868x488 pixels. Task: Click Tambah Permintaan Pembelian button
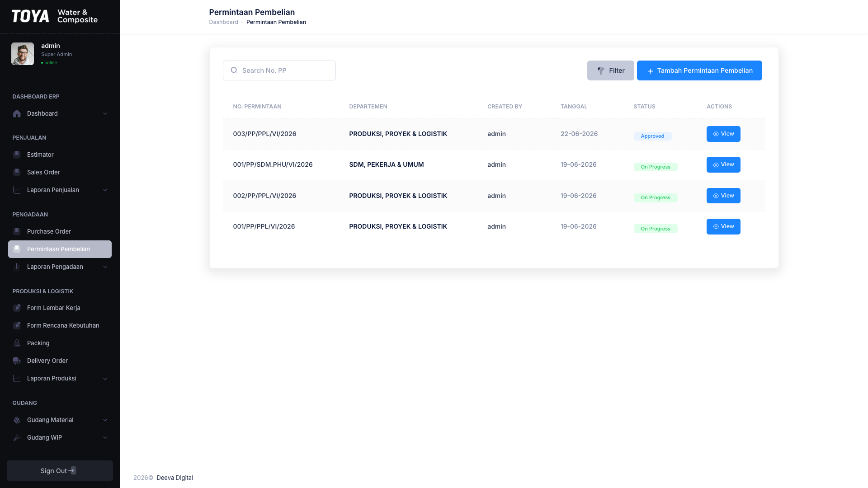699,70
